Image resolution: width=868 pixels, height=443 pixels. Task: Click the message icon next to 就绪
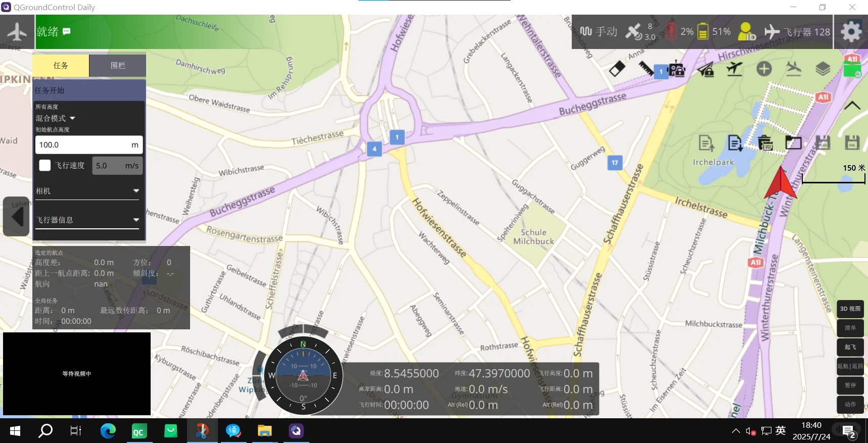66,31
